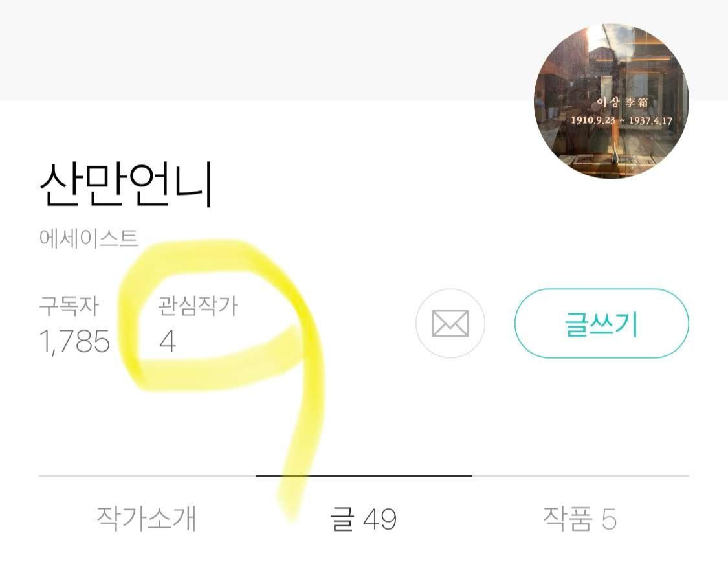728x586 pixels.
Task: Click the subscriber count 1,785
Action: [75, 341]
